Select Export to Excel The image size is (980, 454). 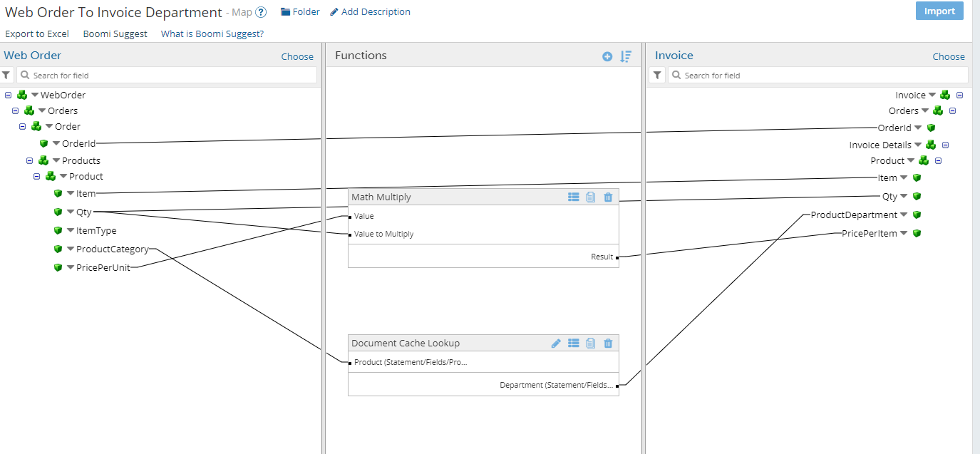pyautogui.click(x=37, y=33)
